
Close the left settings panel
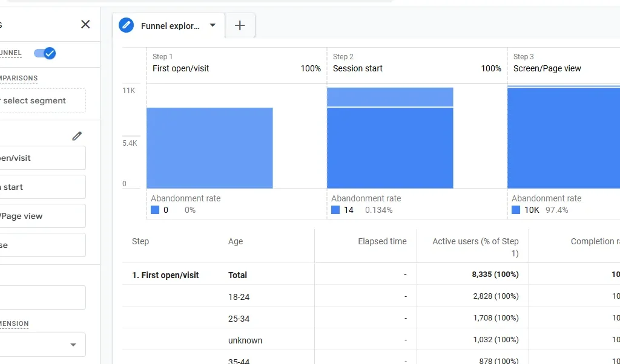[x=85, y=24]
